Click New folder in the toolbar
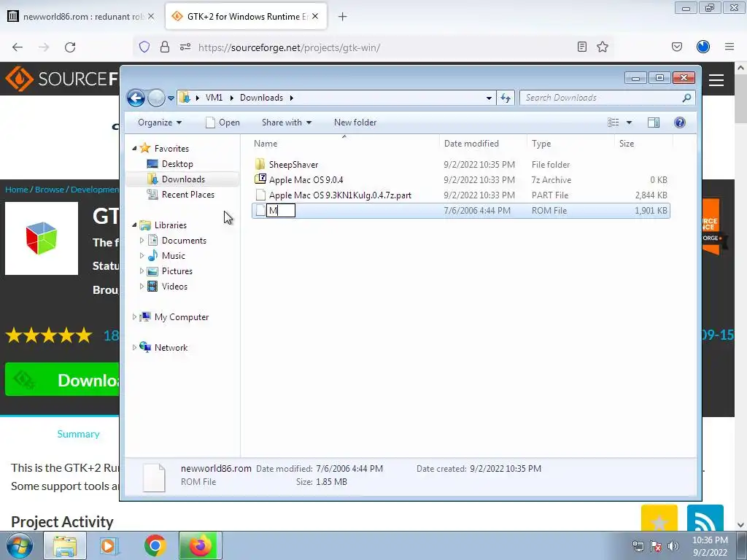Screen dimensions: 747x560 point(355,122)
